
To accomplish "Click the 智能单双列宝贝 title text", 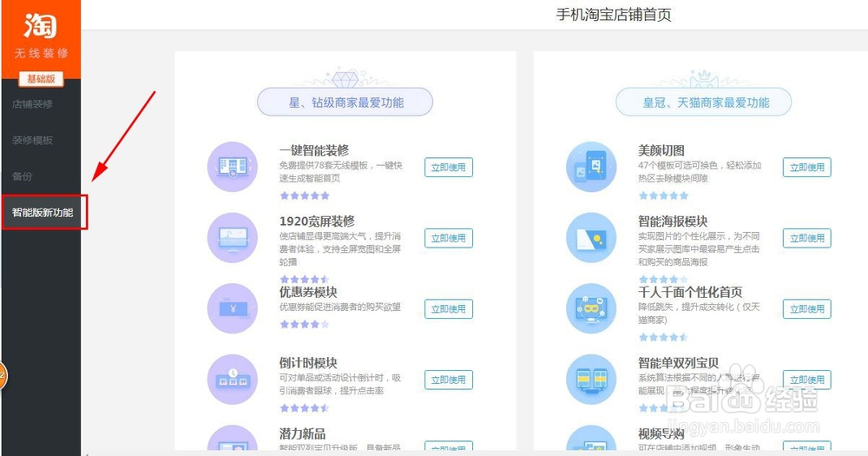I will click(x=678, y=363).
